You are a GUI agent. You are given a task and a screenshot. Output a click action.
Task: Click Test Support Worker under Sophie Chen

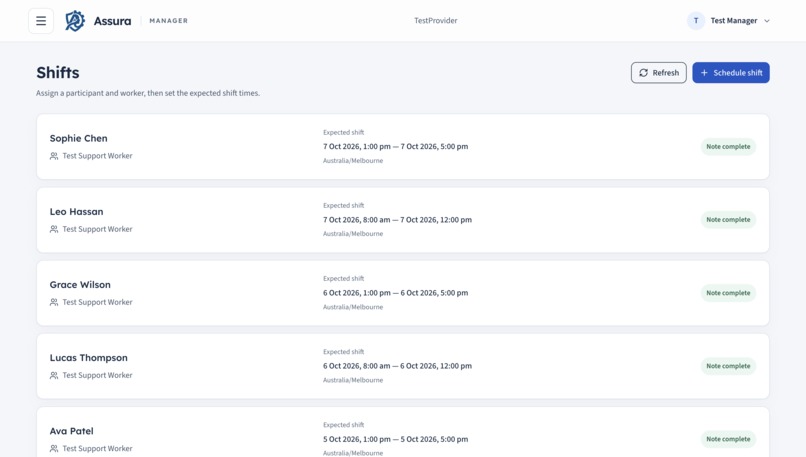click(x=97, y=156)
